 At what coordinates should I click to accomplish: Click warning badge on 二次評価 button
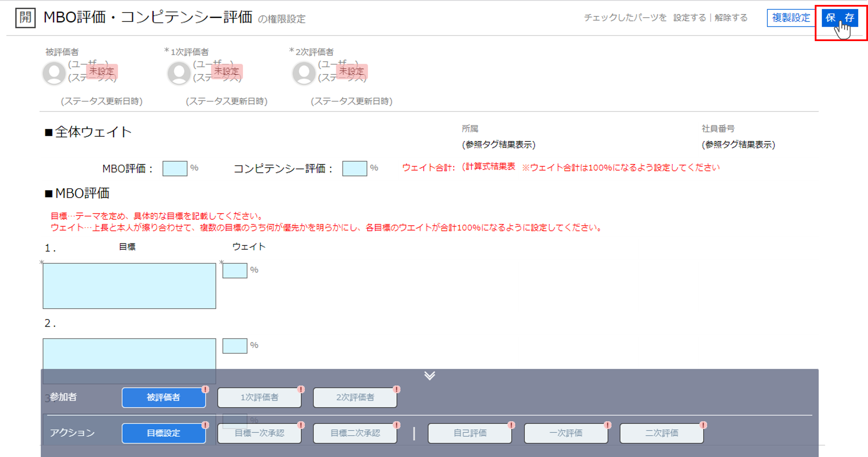tap(703, 425)
